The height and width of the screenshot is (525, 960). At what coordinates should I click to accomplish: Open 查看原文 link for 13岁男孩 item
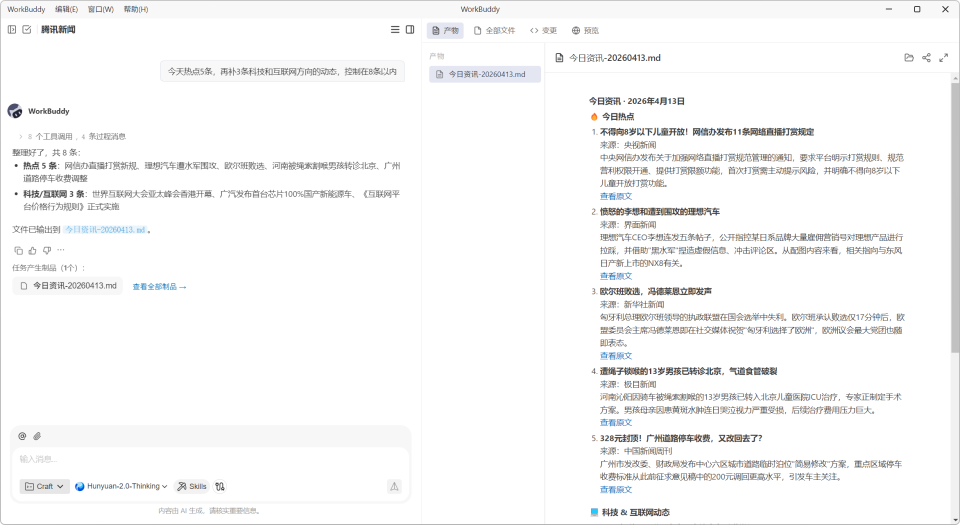[616, 423]
